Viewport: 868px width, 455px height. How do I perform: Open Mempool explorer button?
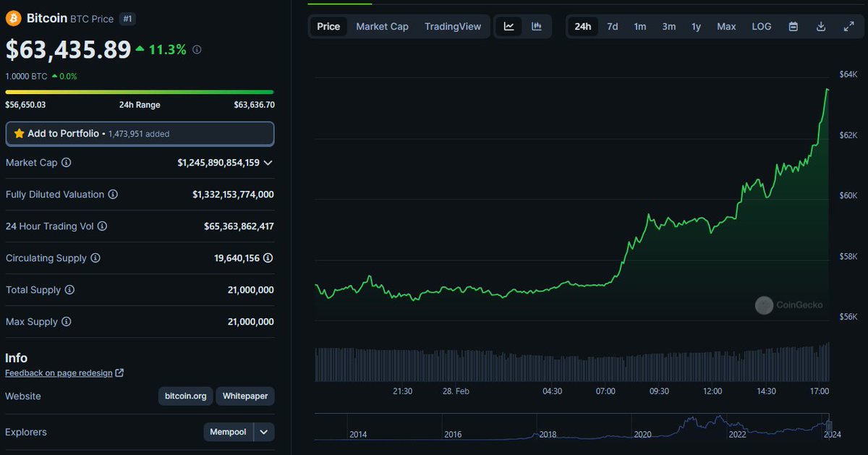[x=228, y=433]
